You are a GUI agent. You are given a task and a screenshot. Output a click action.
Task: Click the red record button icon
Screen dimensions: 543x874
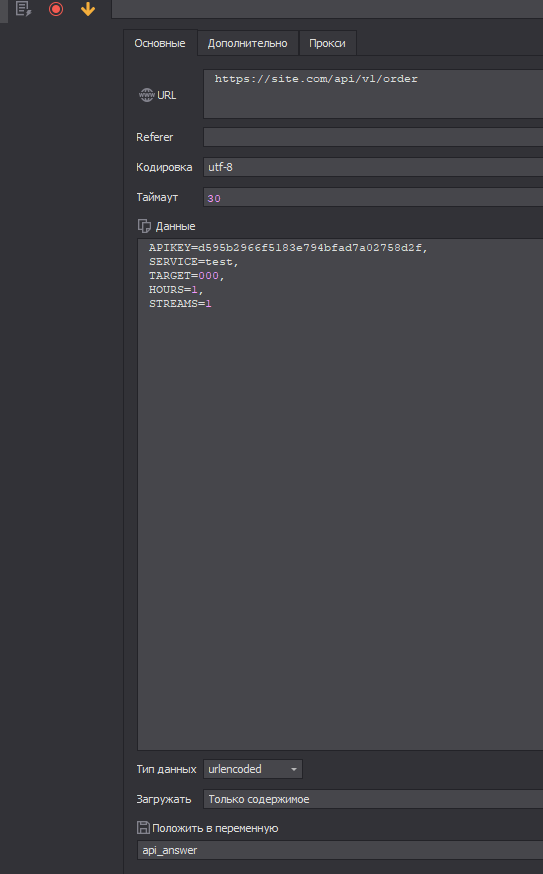pyautogui.click(x=56, y=9)
